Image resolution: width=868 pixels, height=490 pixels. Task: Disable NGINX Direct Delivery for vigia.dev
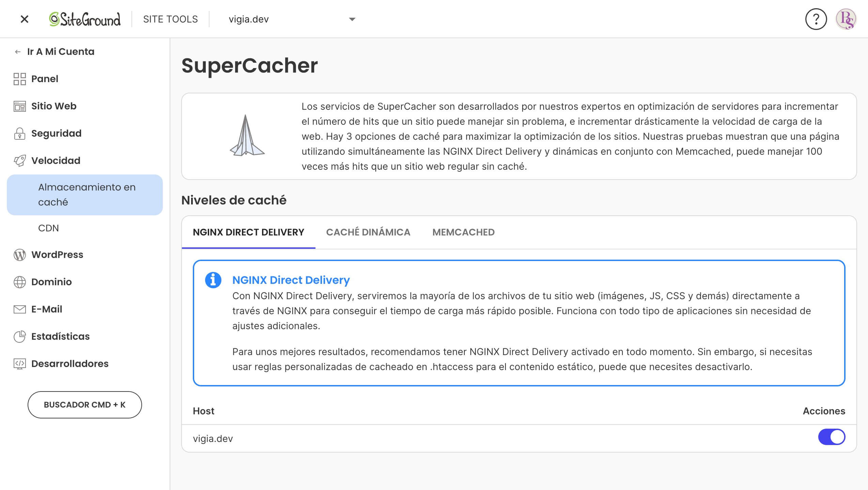click(831, 437)
